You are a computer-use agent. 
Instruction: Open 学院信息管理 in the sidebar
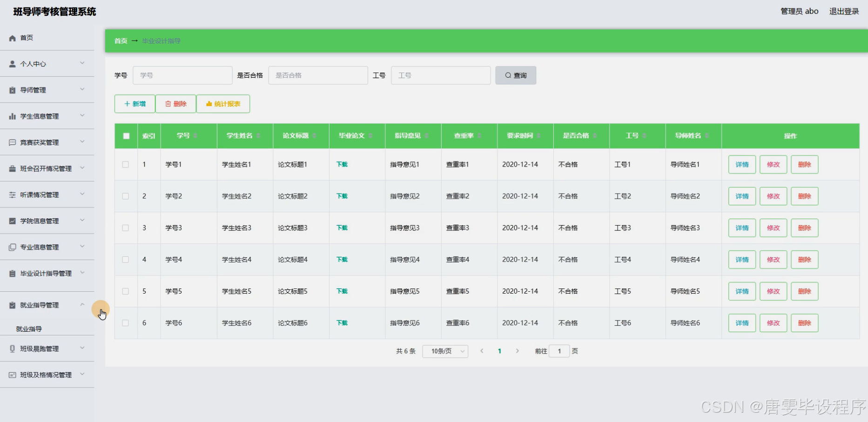click(x=47, y=221)
